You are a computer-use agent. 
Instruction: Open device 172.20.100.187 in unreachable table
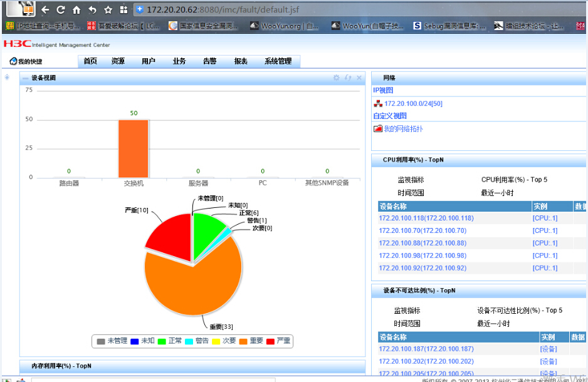tap(426, 349)
